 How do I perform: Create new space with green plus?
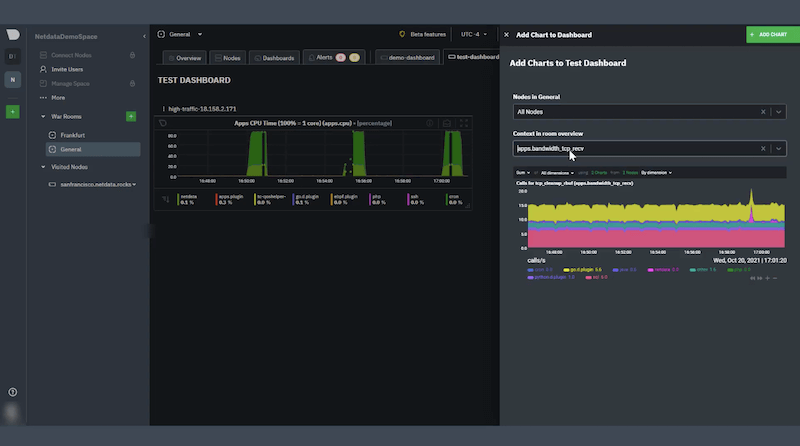[x=13, y=112]
